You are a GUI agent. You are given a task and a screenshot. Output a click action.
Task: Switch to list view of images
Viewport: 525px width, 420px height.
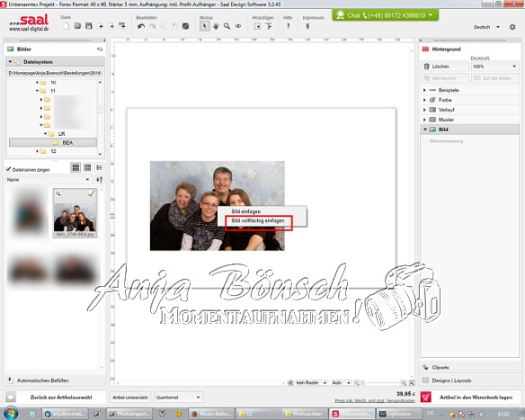point(99,167)
